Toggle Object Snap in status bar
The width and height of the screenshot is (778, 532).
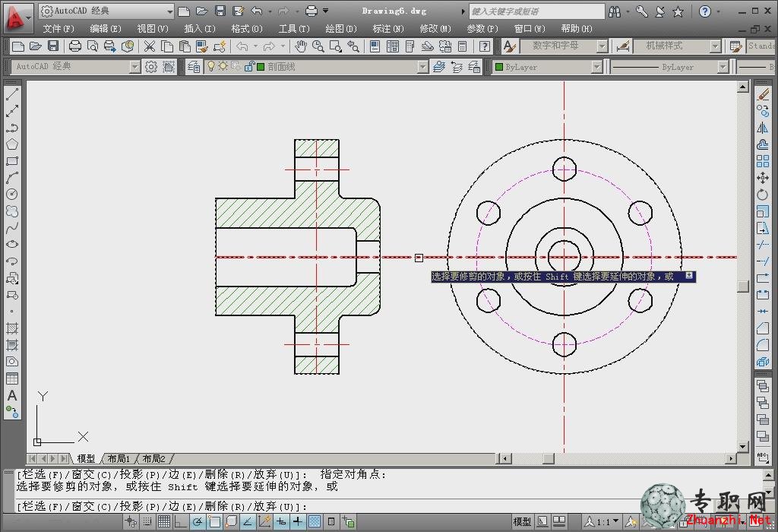click(x=214, y=521)
